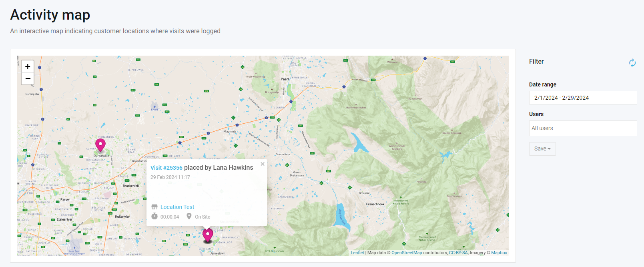Open the CC-BY-SA license link
Screen dimensions: 644x267
click(x=458, y=253)
